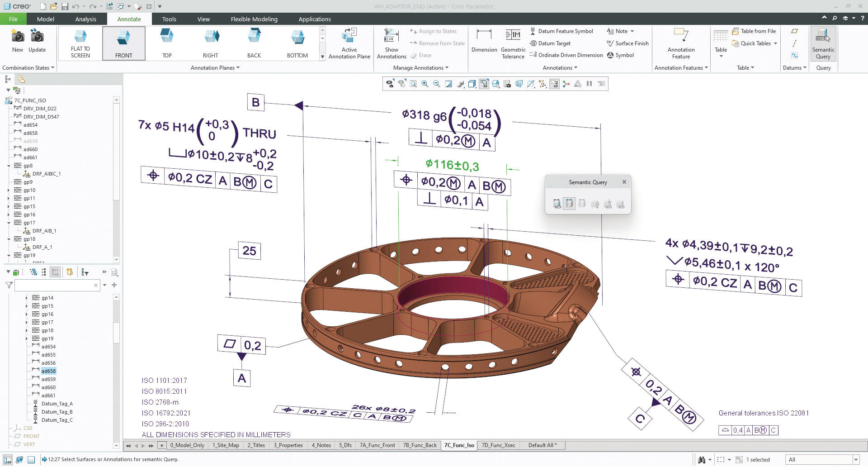Screen dimensions: 868x467
Task: Select the Dimension annotation tool
Action: pos(484,43)
